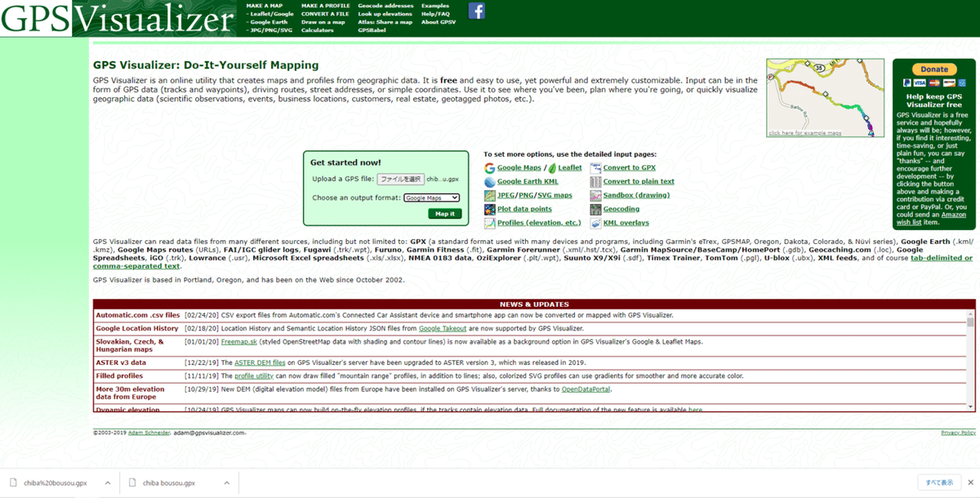The height and width of the screenshot is (498, 980).
Task: Open the Convert to plain text link
Action: click(639, 182)
